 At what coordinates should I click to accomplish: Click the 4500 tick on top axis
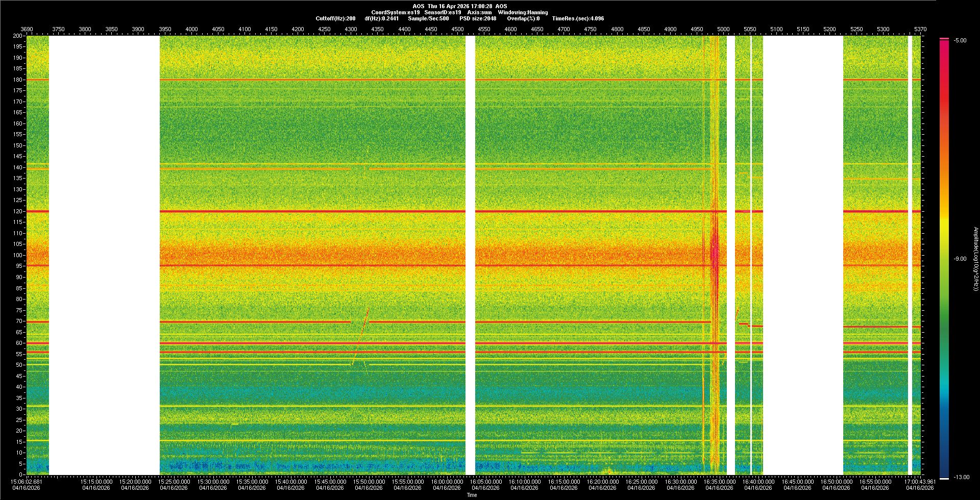coord(458,29)
